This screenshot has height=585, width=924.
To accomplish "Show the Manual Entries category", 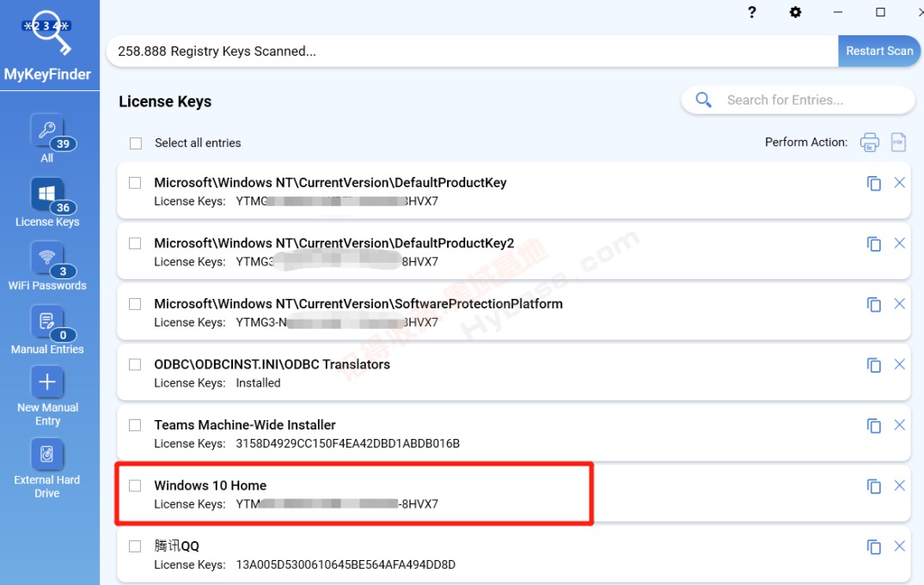I will (47, 330).
